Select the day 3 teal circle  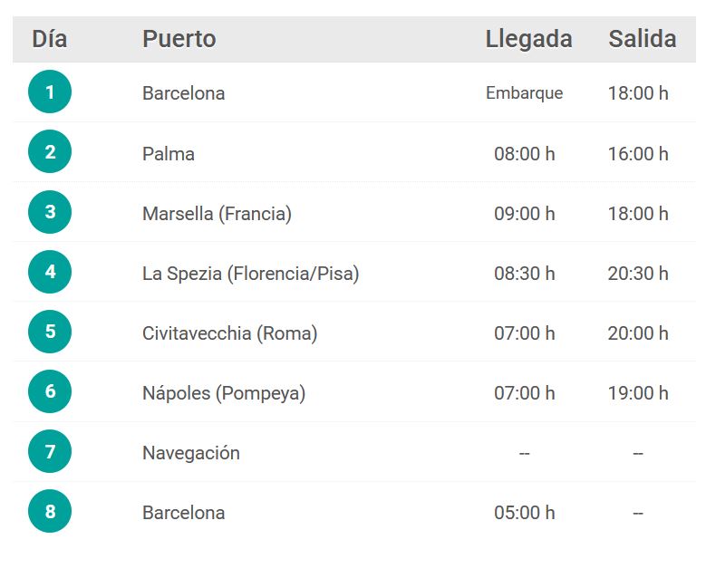(x=50, y=212)
